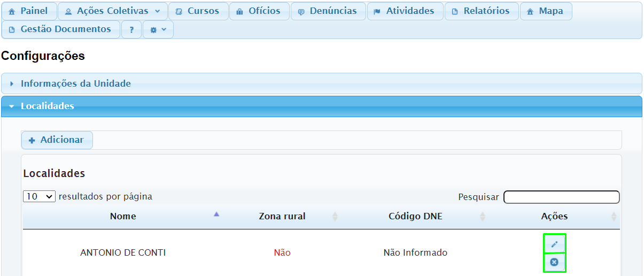Open the Atividades menu item

[x=405, y=11]
